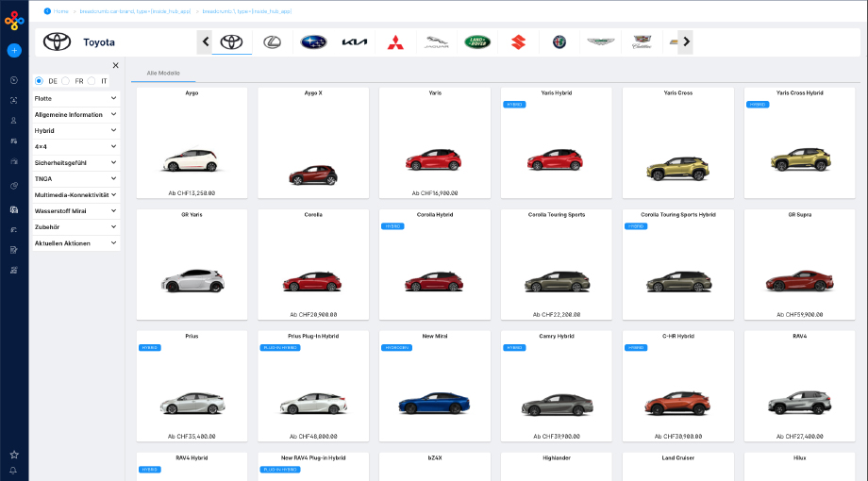Expand the Hybrid filter section
Viewport: 868px width, 481px height.
75,131
